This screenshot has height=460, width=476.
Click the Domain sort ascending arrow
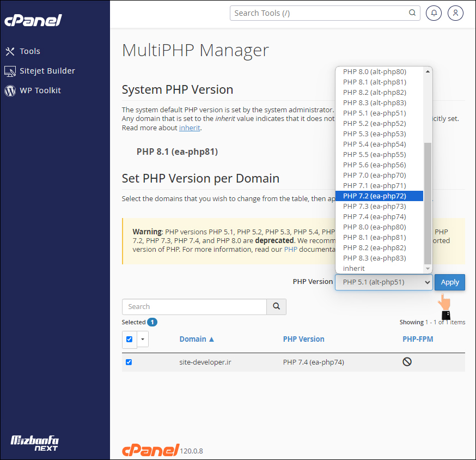coord(212,339)
